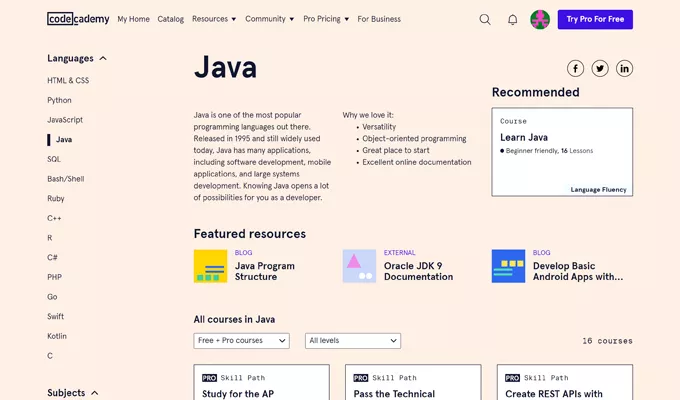This screenshot has width=680, height=400.
Task: Expand the Resources dropdown menu
Action: tap(214, 19)
